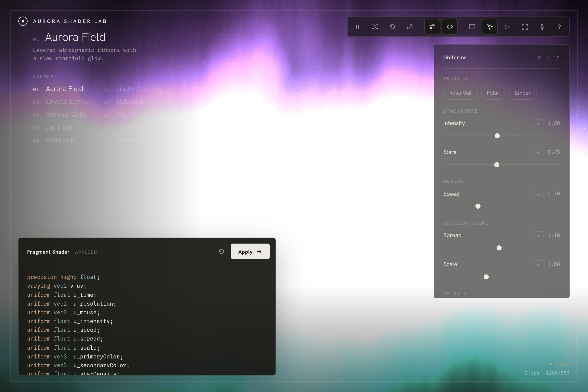The image size is (588, 392).
Task: Select the Rose Veil preset
Action: (x=460, y=93)
